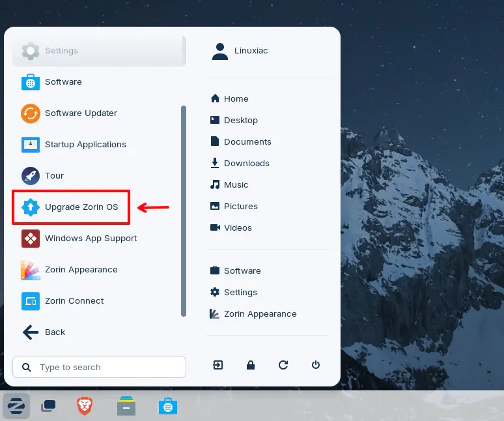Open Brave browser from taskbar
The image size is (504, 421).
click(84, 406)
